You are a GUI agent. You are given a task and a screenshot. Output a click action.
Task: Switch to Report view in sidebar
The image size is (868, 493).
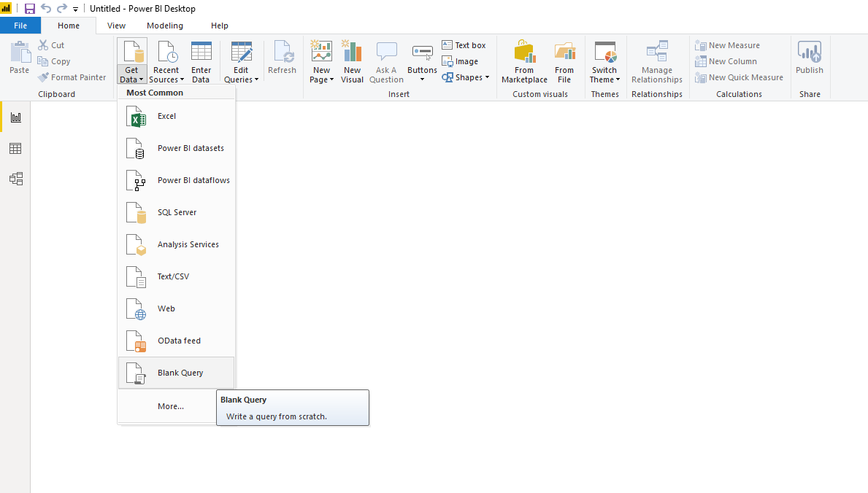pos(15,117)
